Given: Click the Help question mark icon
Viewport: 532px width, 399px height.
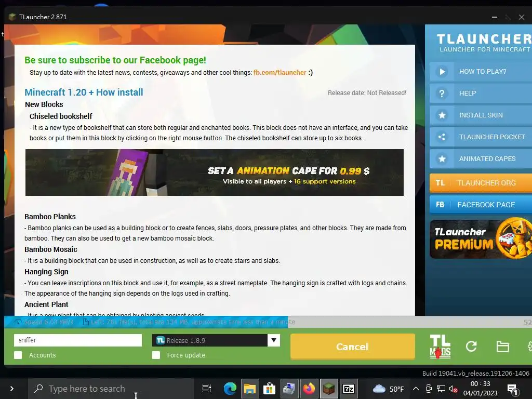Looking at the screenshot, I should (442, 94).
